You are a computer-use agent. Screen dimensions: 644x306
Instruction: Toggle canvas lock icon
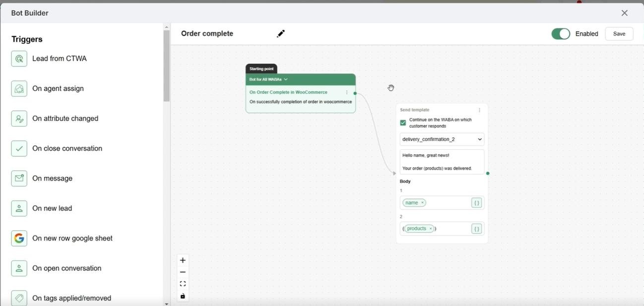point(183,296)
